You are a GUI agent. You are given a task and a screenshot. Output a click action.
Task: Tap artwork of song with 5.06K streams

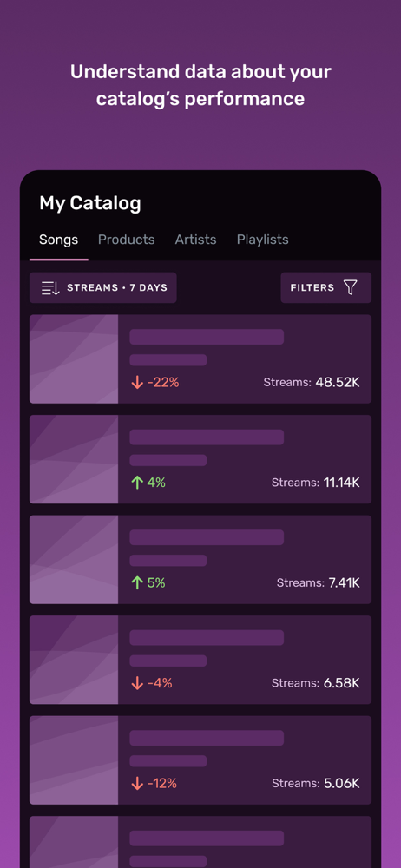74,759
